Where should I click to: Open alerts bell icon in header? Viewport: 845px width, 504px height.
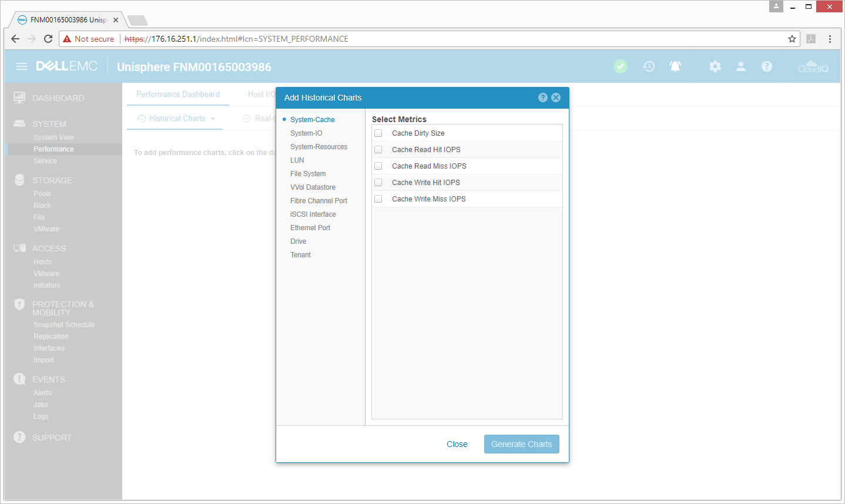[675, 66]
